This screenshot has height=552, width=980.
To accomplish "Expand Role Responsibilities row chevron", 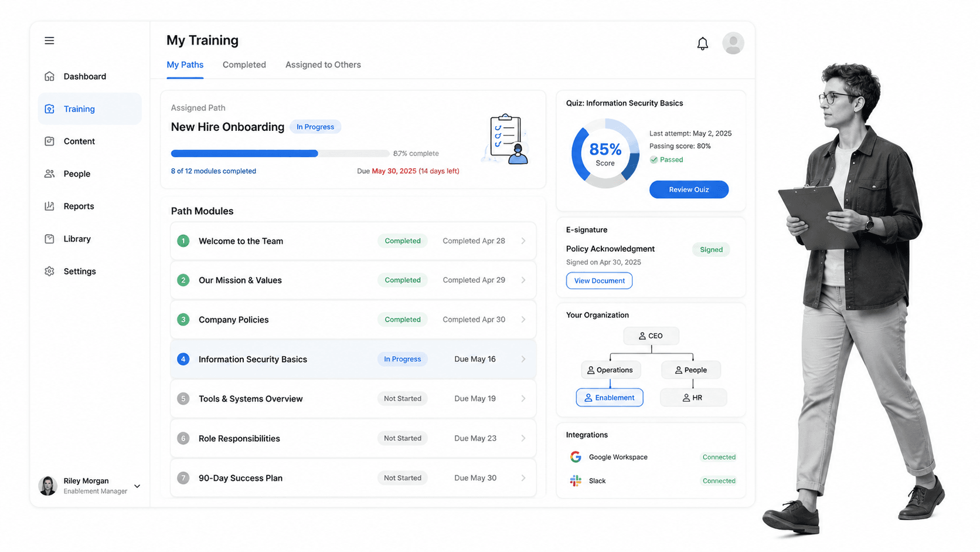I will pos(523,438).
